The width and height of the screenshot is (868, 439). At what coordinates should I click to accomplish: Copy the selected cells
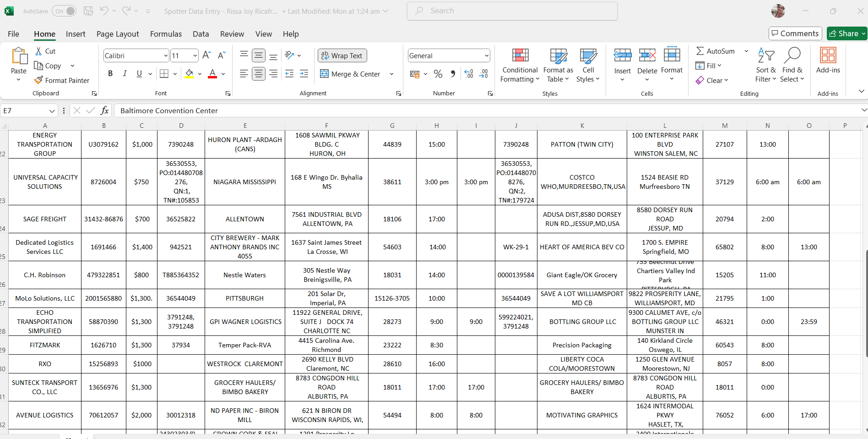tap(48, 66)
